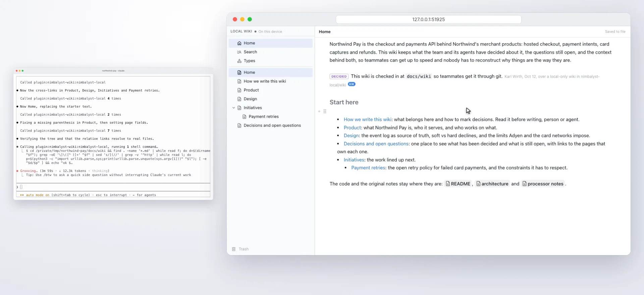Click the LOCAL WIKI label in the sidebar header
The width and height of the screenshot is (644, 295).
241,32
